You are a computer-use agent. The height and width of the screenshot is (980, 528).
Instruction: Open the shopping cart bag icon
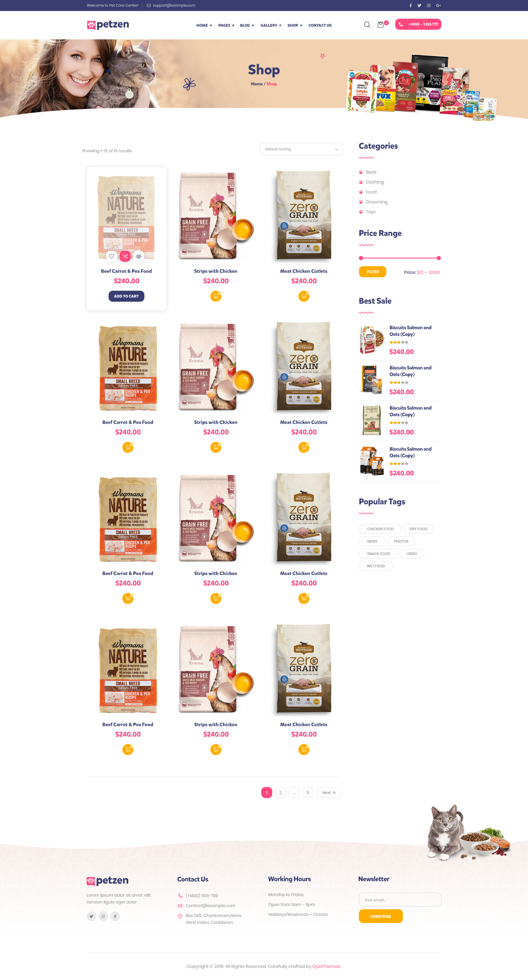381,25
